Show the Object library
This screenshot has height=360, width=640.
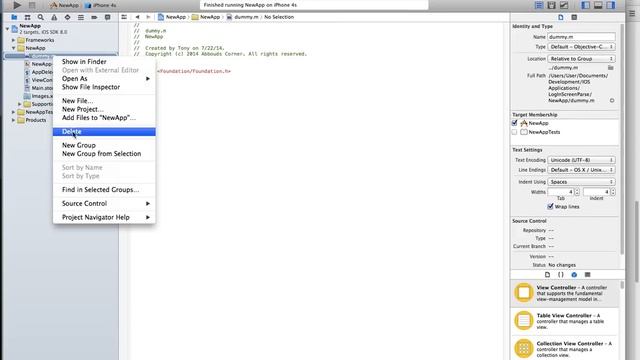(x=574, y=275)
